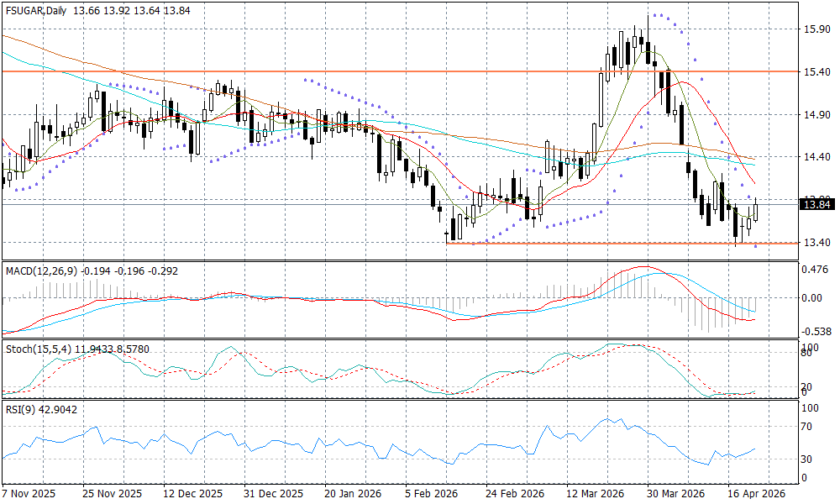Click the RSI(9) indicator label

tap(23, 408)
